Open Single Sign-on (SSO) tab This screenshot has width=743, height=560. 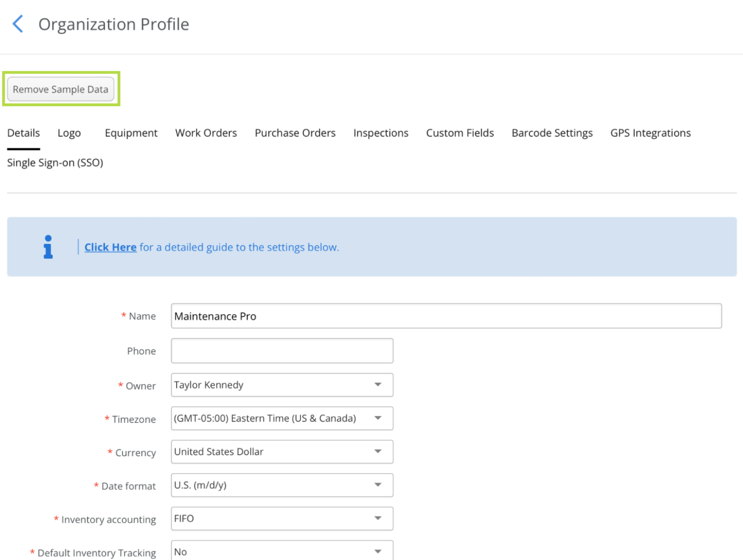point(55,163)
